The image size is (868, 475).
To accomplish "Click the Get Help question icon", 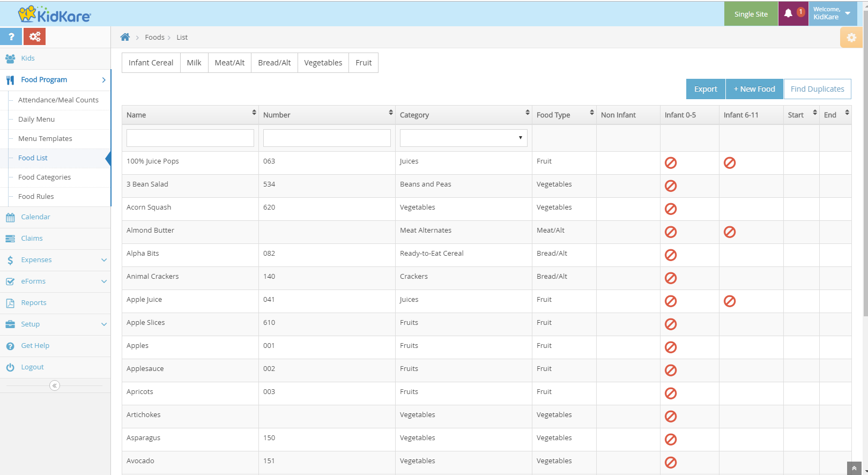I will (10, 346).
